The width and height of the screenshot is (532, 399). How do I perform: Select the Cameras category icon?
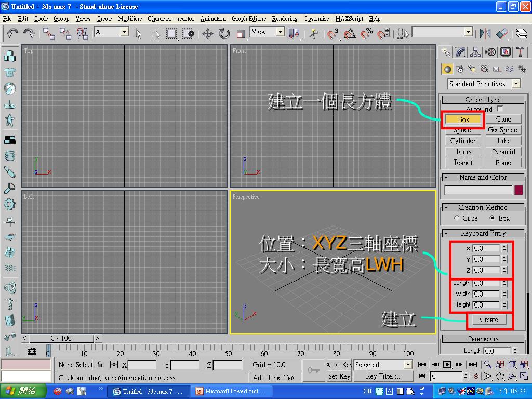point(485,69)
